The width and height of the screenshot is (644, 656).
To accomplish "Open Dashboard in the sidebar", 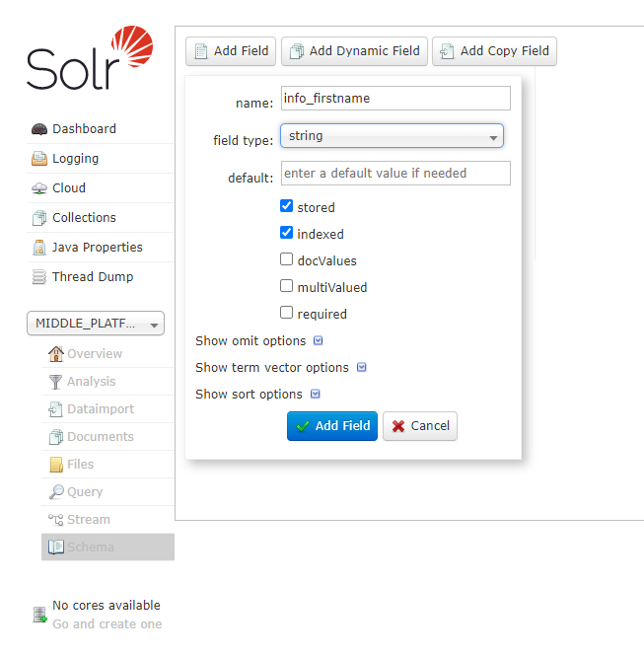I will coord(101,129).
